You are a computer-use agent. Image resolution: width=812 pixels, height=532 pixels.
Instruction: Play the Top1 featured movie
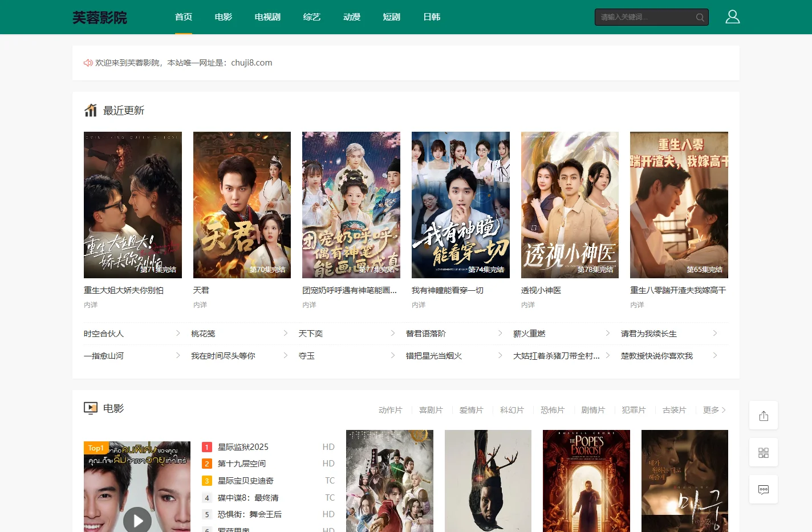137,519
